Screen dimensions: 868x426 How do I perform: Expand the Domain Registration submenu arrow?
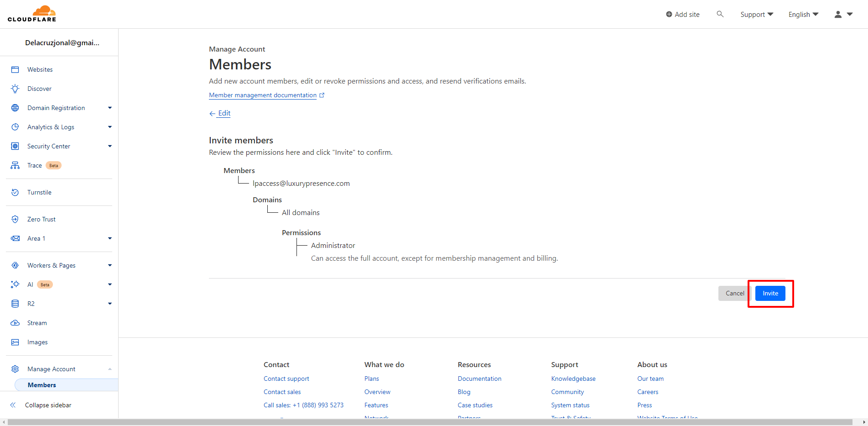tap(109, 108)
